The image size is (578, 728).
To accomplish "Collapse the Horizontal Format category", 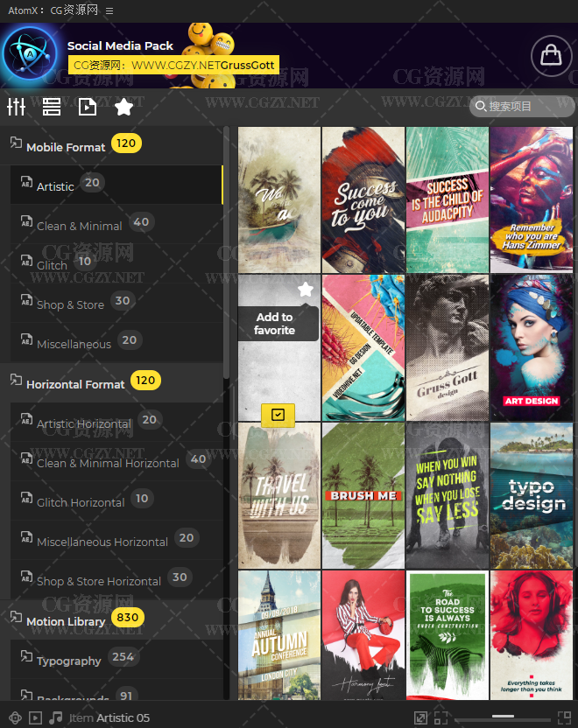I will coord(16,380).
